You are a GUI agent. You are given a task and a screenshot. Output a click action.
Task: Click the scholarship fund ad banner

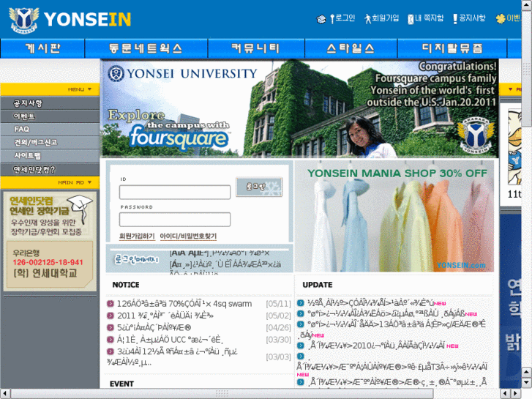coord(50,241)
